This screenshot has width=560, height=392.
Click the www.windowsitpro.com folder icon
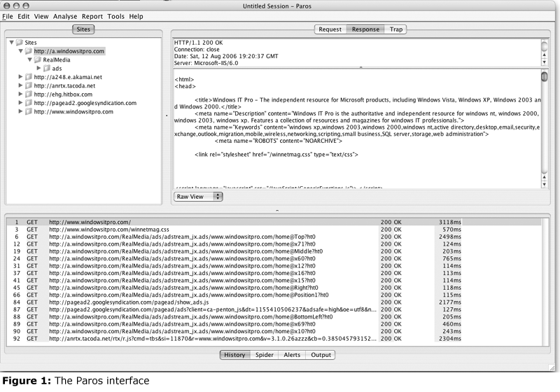[x=29, y=111]
